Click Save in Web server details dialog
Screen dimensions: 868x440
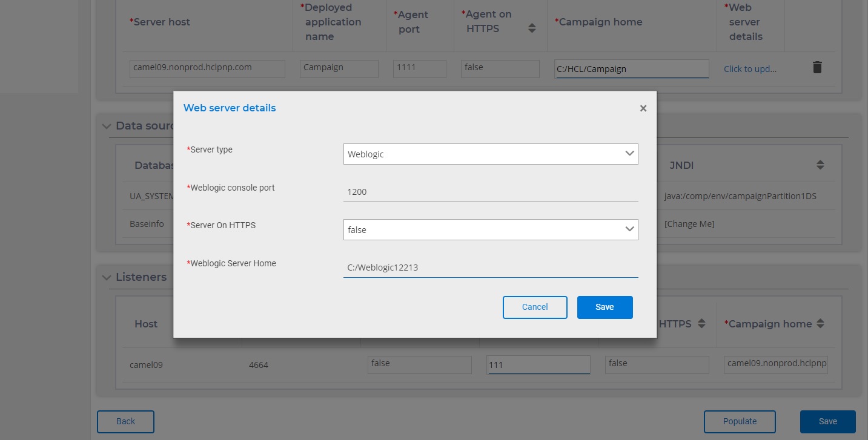pyautogui.click(x=605, y=307)
